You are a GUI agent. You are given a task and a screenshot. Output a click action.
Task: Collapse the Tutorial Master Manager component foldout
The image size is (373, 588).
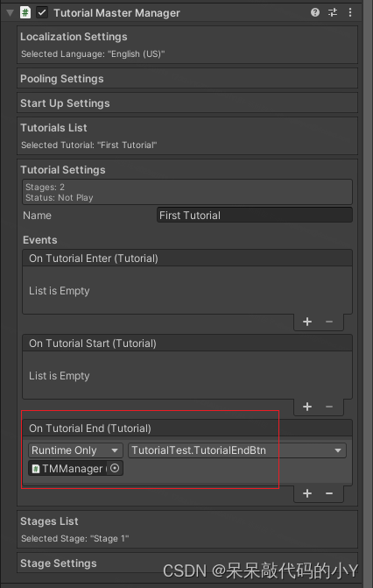pyautogui.click(x=11, y=13)
